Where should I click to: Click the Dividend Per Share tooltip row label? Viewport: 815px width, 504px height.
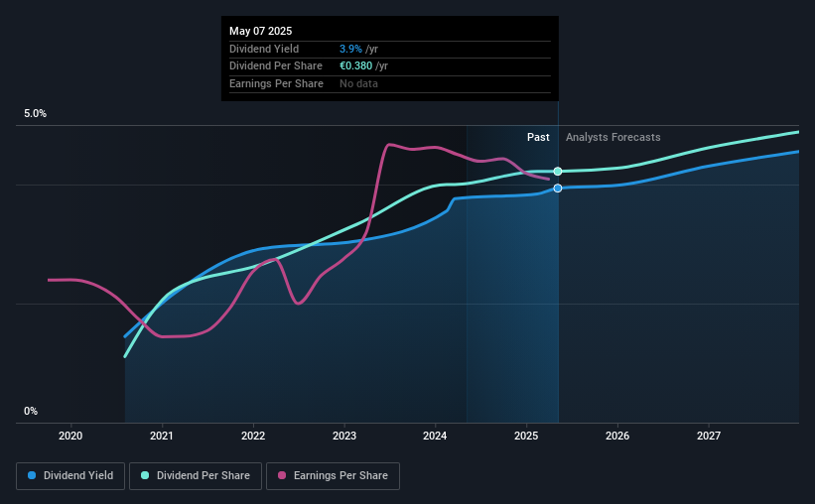pos(276,66)
